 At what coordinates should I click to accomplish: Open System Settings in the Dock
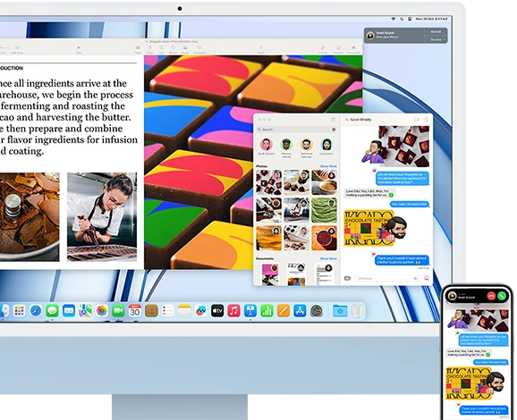[316, 311]
